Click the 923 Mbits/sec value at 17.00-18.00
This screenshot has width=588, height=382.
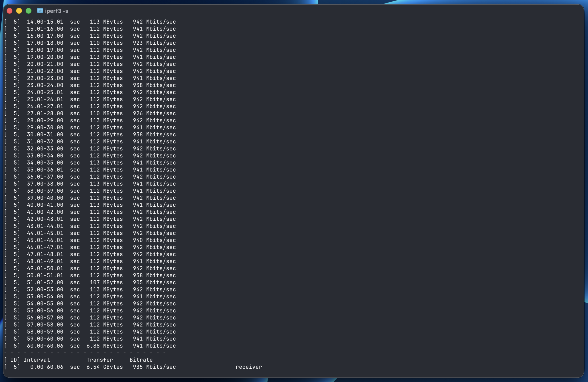(154, 43)
